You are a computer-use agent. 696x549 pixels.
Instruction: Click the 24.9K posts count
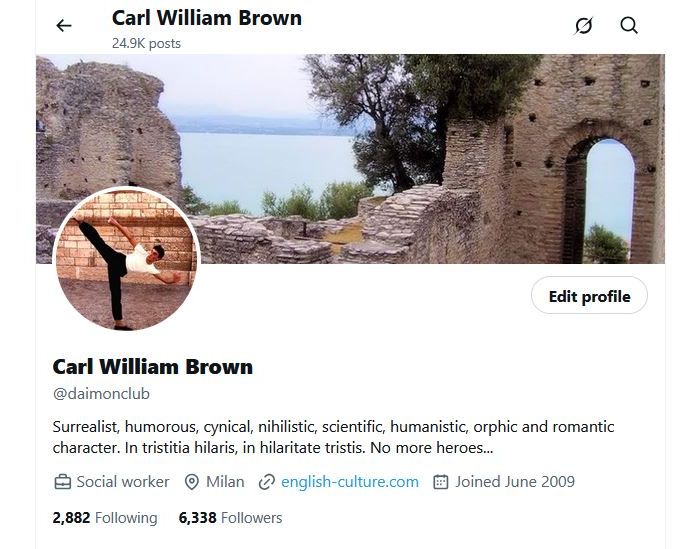point(146,43)
